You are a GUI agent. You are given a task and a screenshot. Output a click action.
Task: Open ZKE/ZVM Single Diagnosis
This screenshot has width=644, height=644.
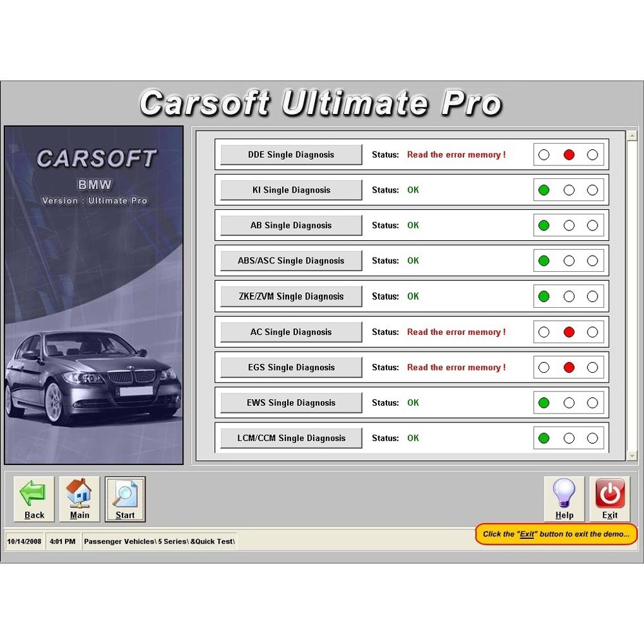(x=291, y=296)
